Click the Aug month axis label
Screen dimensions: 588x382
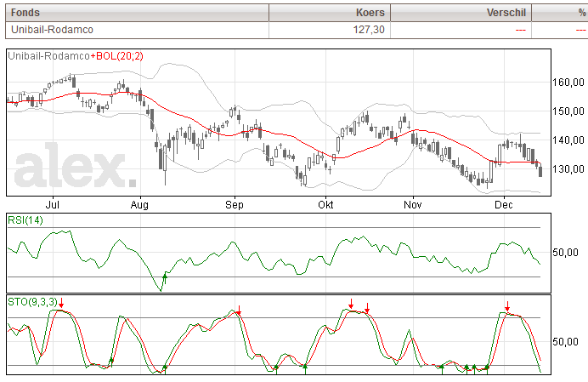[x=139, y=205]
